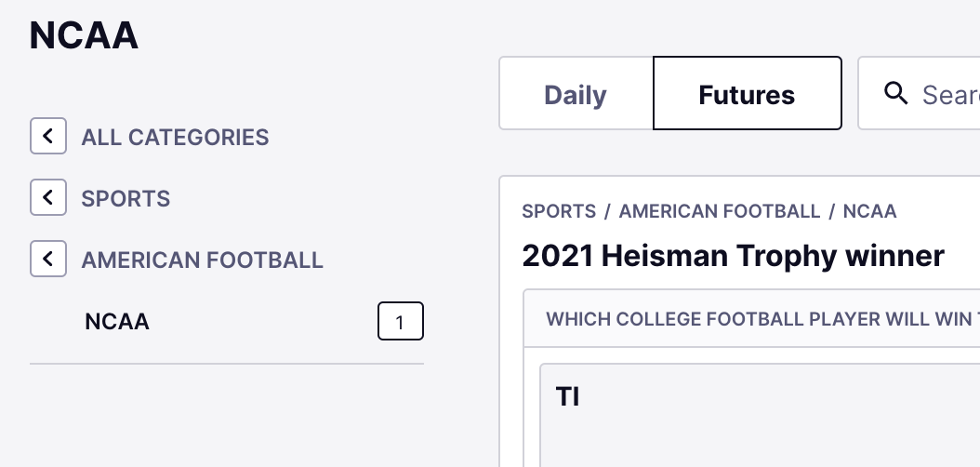Image resolution: width=980 pixels, height=467 pixels.
Task: Select NCAA in the sidebar list
Action: 117,322
